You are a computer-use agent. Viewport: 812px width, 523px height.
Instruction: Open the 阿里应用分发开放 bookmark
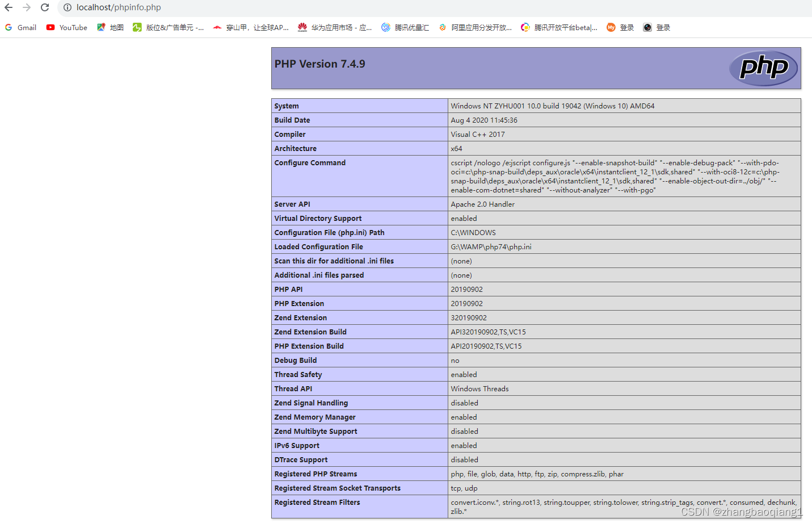click(475, 27)
